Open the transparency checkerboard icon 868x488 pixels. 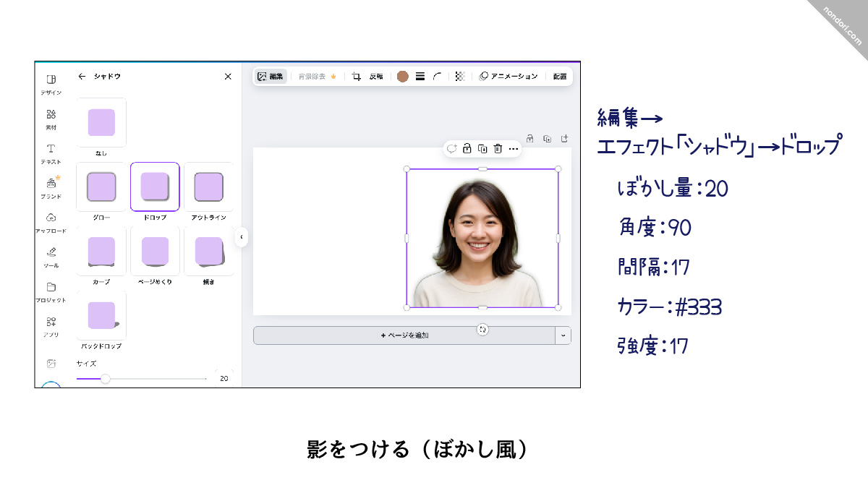coord(459,77)
